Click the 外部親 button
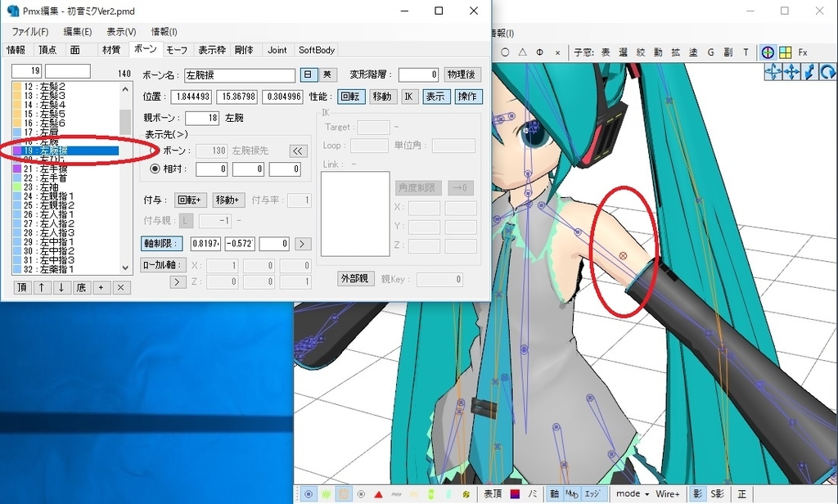The width and height of the screenshot is (838, 504). [354, 278]
